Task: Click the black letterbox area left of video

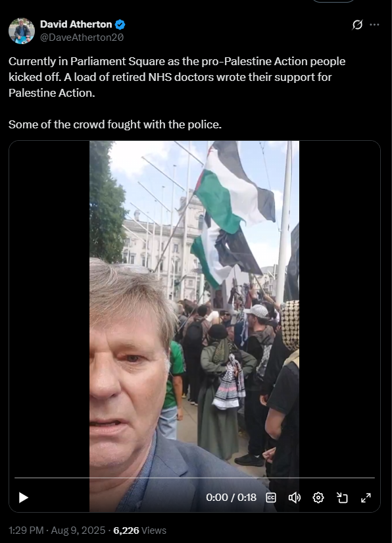Action: [x=49, y=308]
